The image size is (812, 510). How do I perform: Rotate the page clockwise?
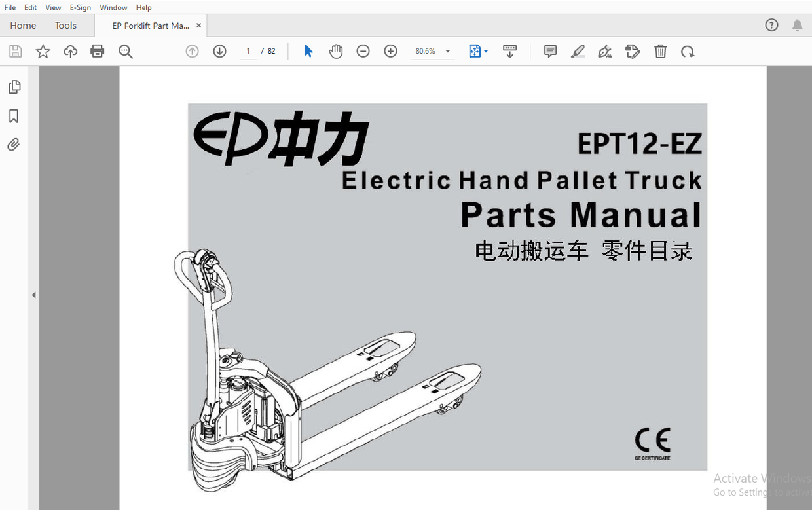point(688,51)
